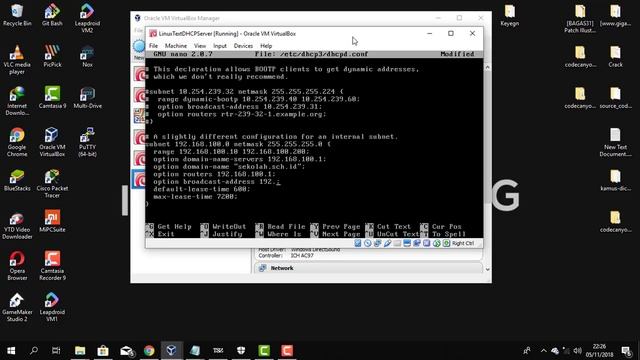Image resolution: width=640 pixels, height=360 pixels.
Task: Select the kamus-dic folder on desktop
Action: pos(615,180)
